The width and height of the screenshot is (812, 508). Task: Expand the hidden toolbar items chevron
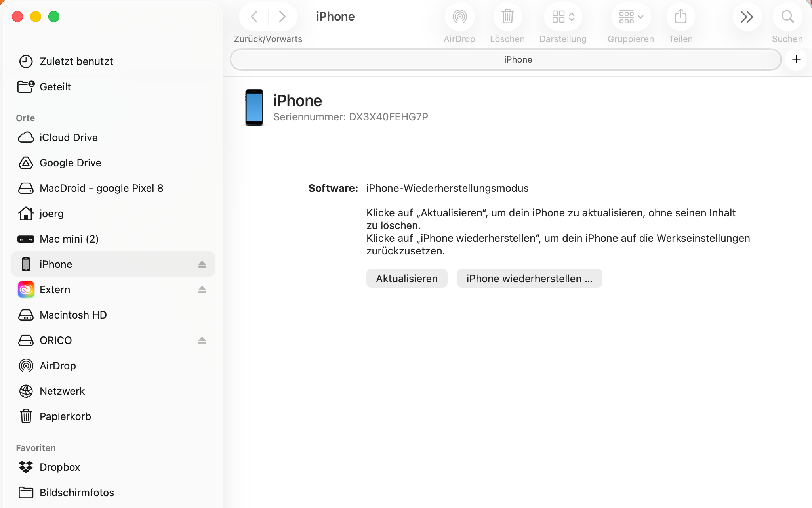[747, 17]
